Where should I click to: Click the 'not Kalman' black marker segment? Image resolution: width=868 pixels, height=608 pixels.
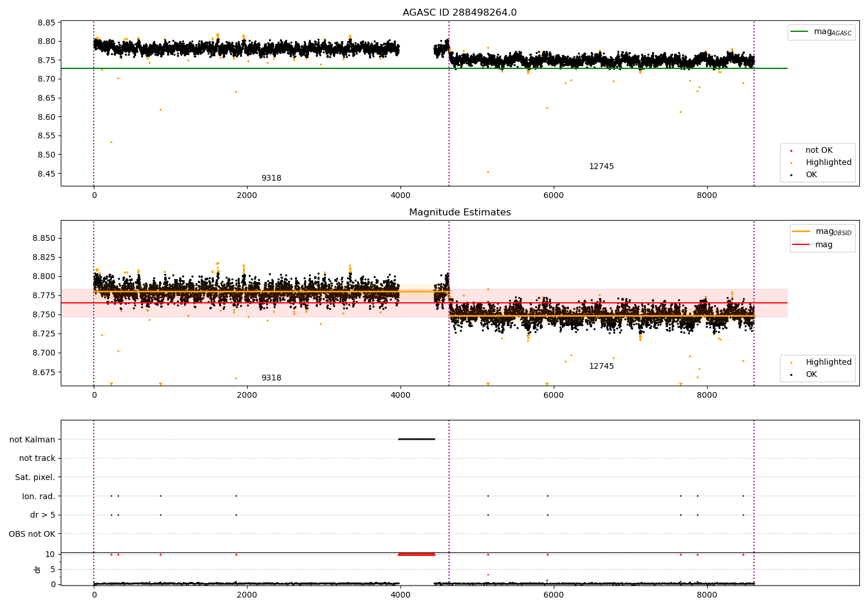click(416, 439)
